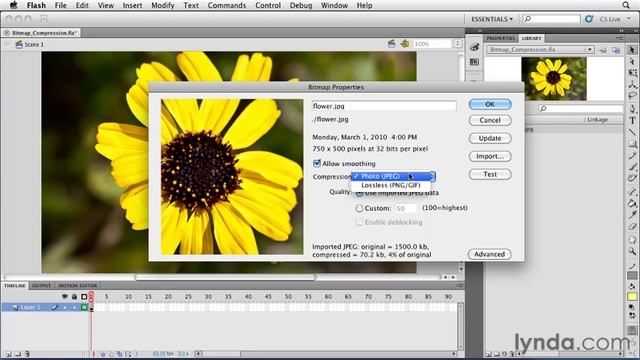Select the Lasso tool
This screenshot has height=360, width=640.
click(x=632, y=96)
